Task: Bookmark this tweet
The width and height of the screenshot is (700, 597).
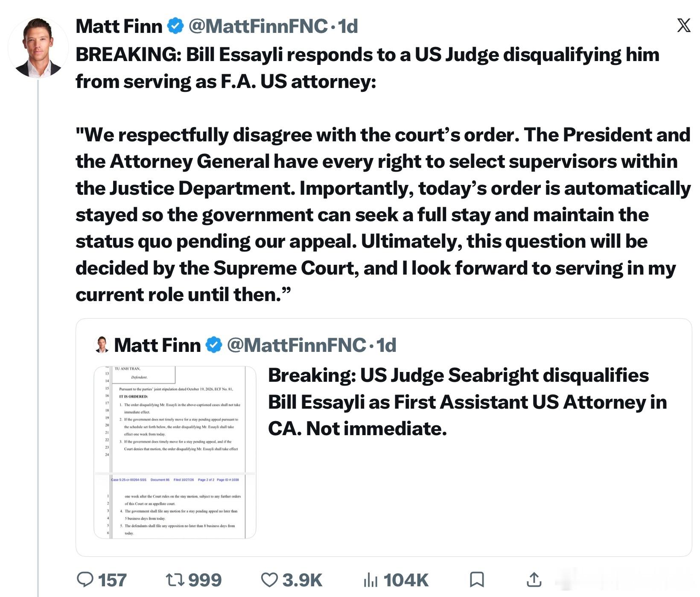Action: (x=476, y=579)
